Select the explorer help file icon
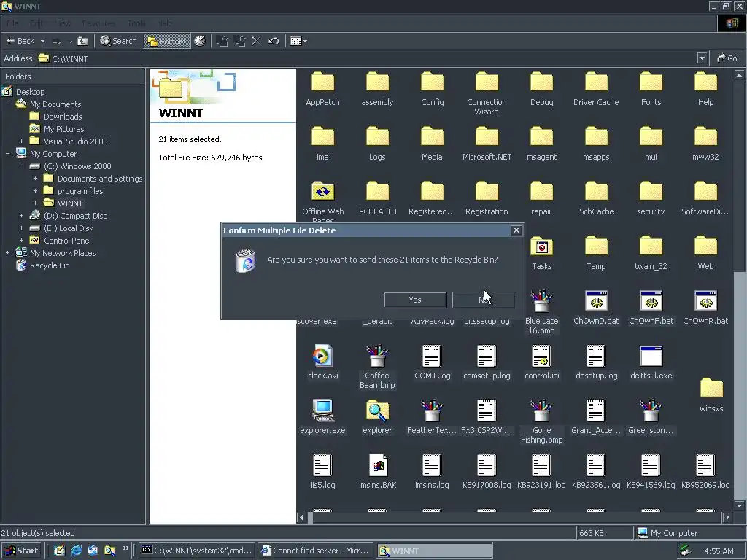The height and width of the screenshot is (560, 747). 377,411
